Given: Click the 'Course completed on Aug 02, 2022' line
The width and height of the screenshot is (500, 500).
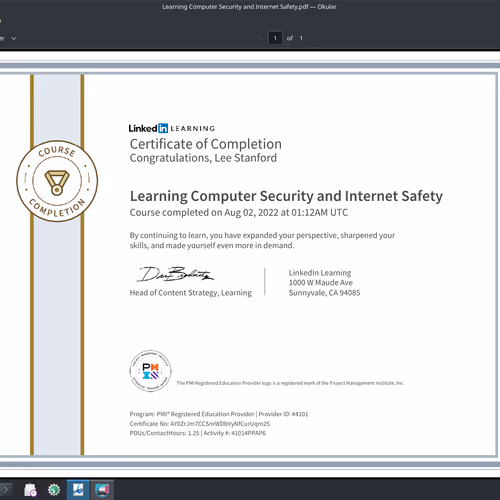Looking at the screenshot, I should pos(239,212).
